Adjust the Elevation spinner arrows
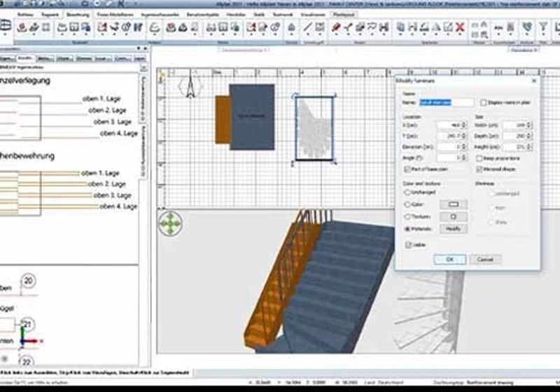 (x=464, y=147)
